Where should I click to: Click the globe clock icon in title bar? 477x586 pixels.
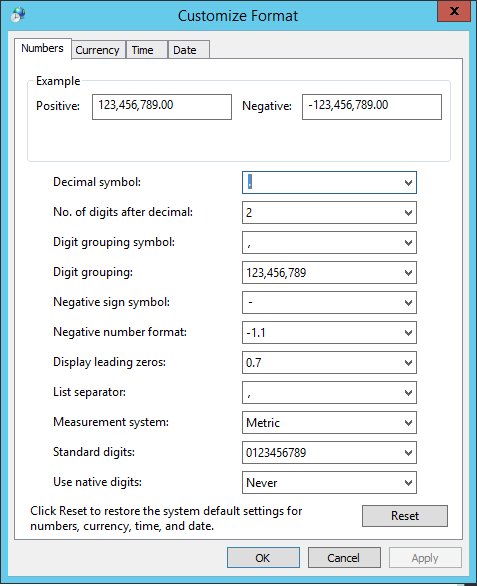[18, 15]
